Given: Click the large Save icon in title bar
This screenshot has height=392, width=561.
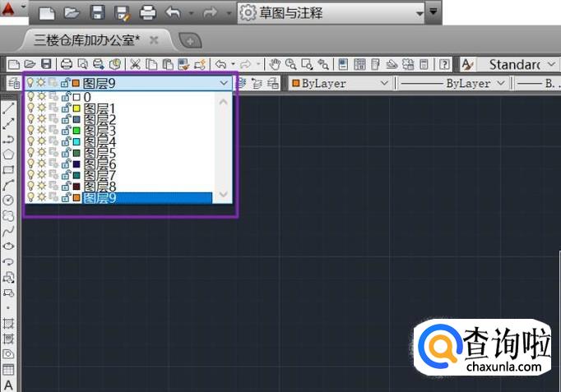Looking at the screenshot, I should (x=97, y=12).
